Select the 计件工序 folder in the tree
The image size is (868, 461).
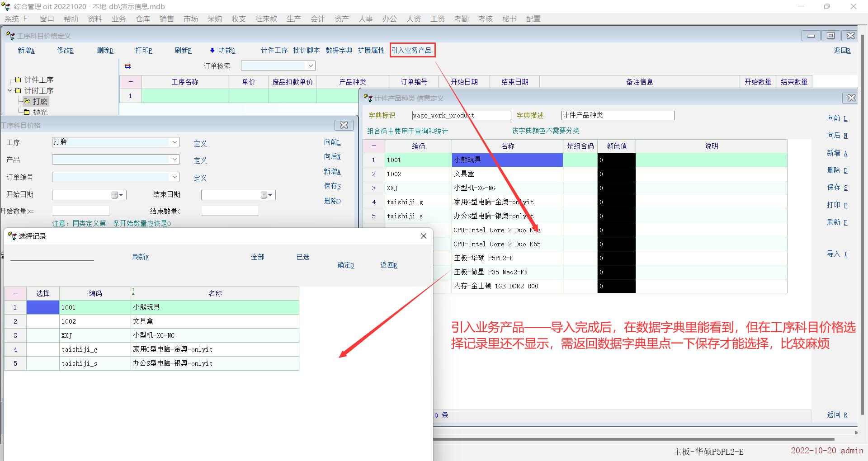coord(38,80)
